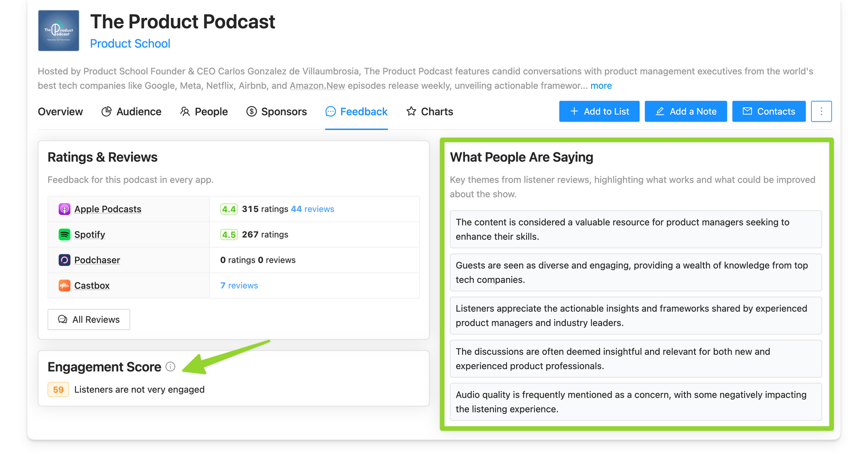Click the Ratings & Reviews heading
The height and width of the screenshot is (456, 868).
(102, 157)
